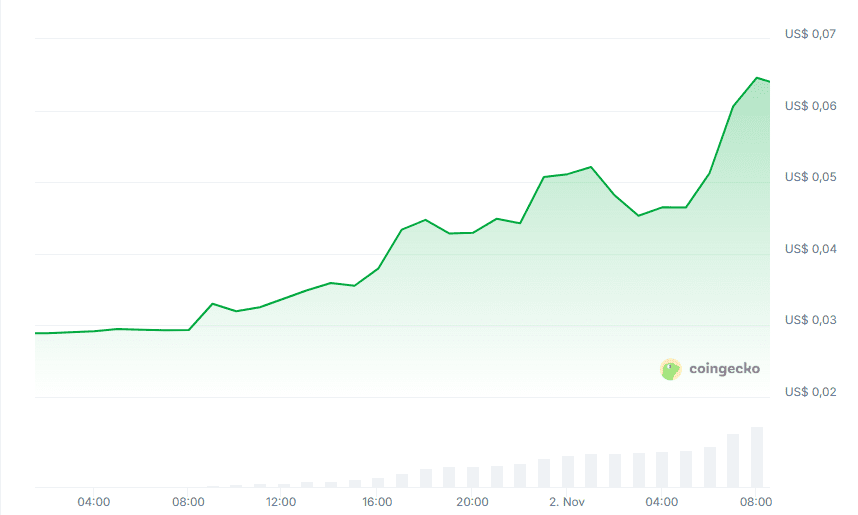Click the CoinGecko gecko logo icon
Image resolution: width=858 pixels, height=515 pixels.
(671, 369)
